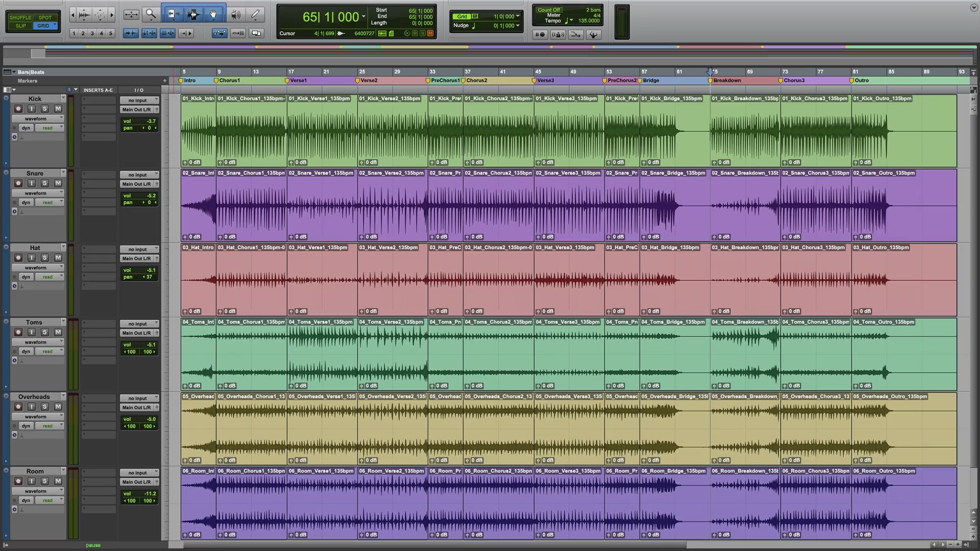Click the Selector waveform tool
Image resolution: width=980 pixels, height=551 pixels.
193,14
